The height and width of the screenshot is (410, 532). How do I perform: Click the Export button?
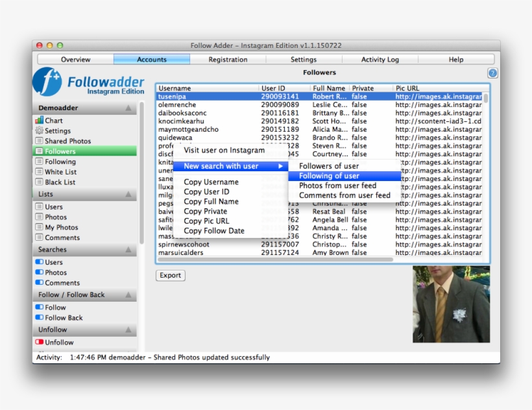click(171, 275)
